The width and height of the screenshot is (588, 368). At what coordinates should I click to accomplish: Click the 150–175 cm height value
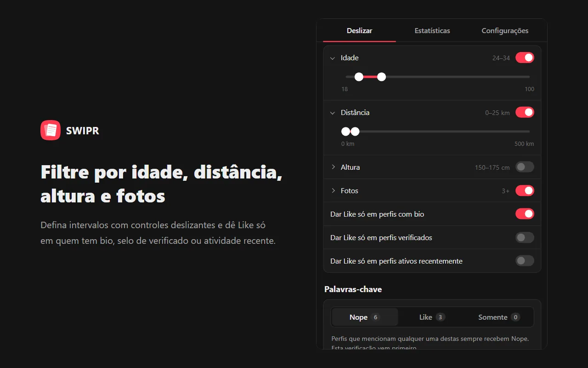tap(492, 167)
